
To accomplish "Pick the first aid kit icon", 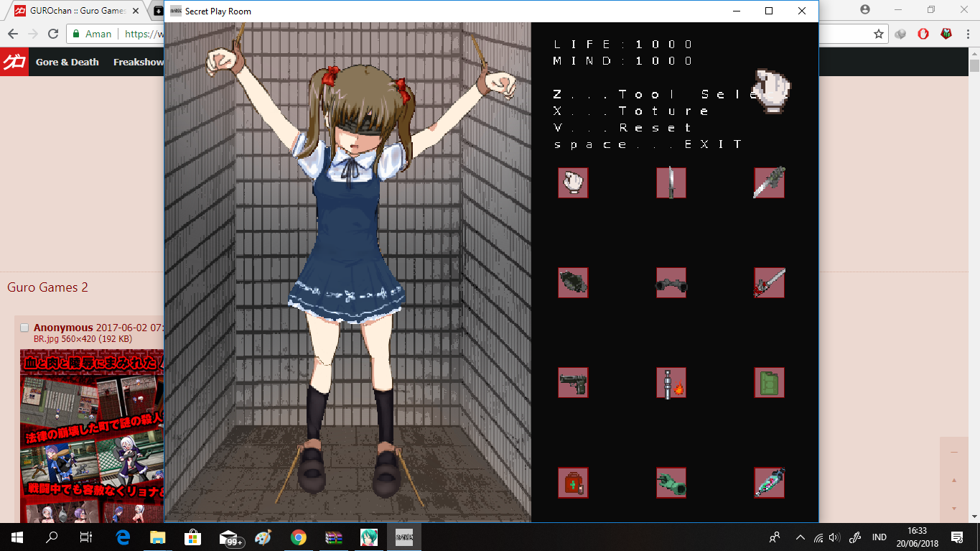I will click(x=573, y=482).
